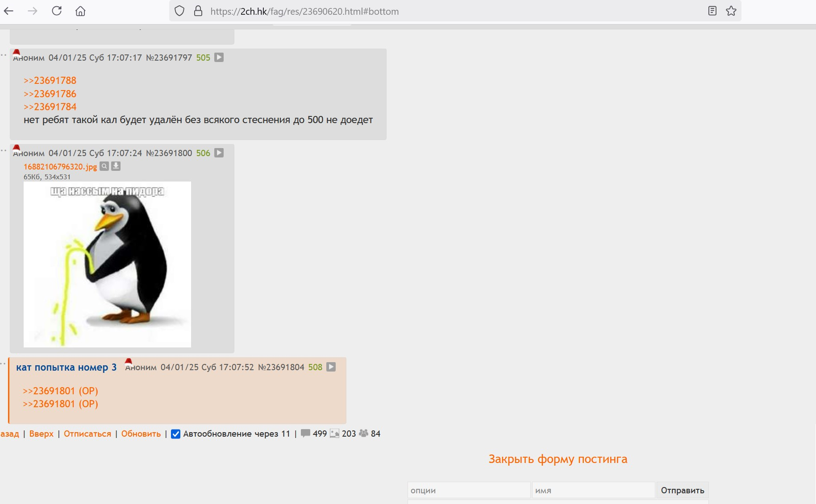Viewport: 816px width, 504px height.
Task: Click the 'азад' back link
Action: click(x=10, y=434)
